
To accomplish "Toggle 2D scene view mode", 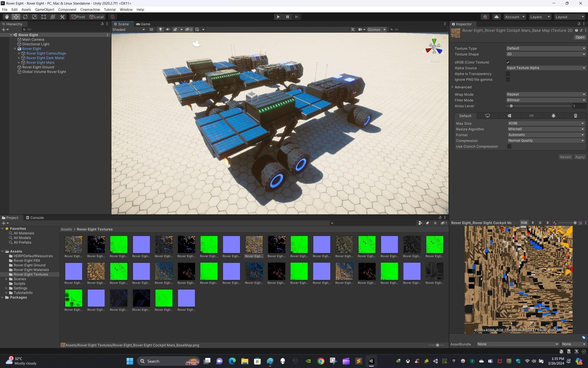I will tap(151, 29).
